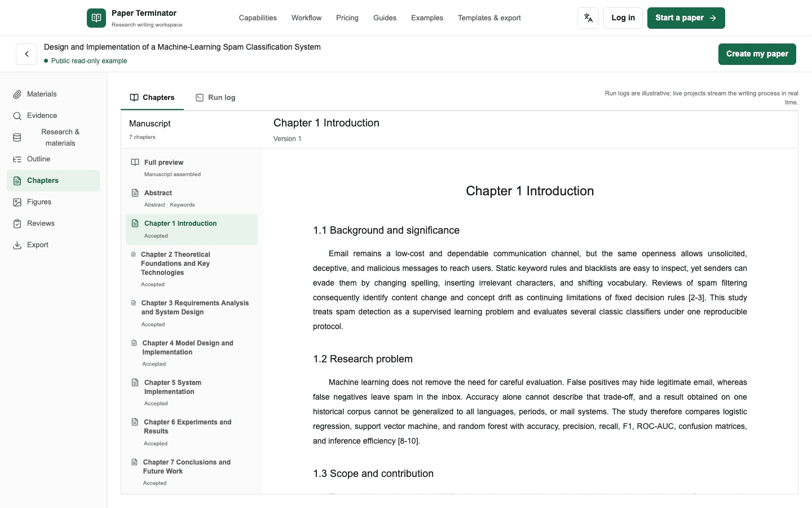Image resolution: width=812 pixels, height=508 pixels.
Task: Click the Paper Terminator book logo icon
Action: 96,18
